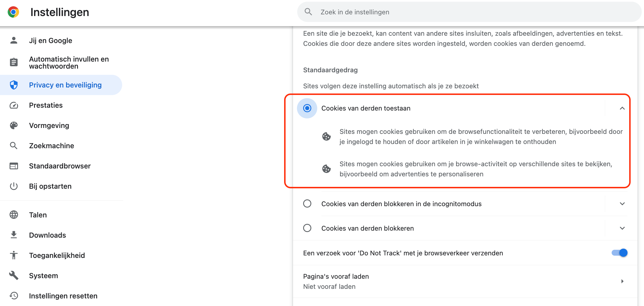Click the speedometer icon for Prestaties

14,105
